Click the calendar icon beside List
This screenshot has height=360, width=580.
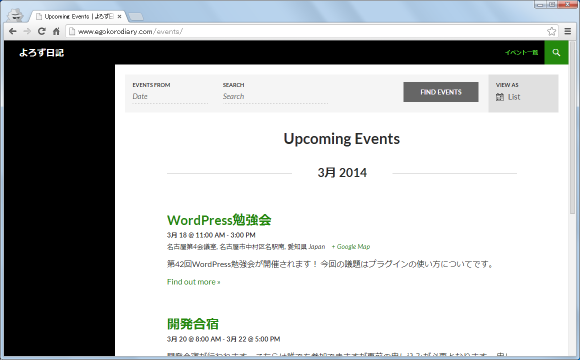[500, 97]
